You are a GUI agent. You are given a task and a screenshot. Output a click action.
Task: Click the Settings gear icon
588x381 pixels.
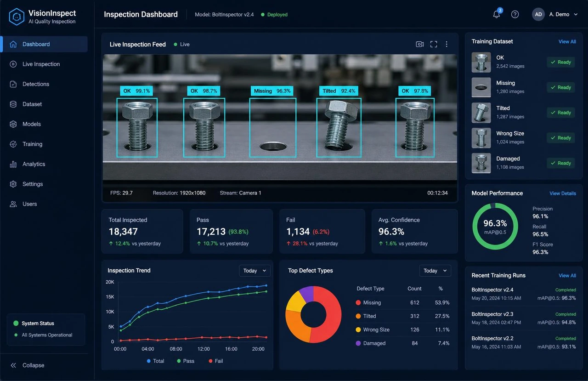pos(13,184)
